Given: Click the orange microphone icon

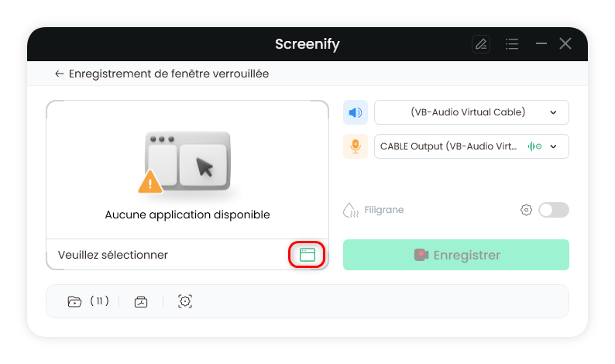Looking at the screenshot, I should 356,146.
